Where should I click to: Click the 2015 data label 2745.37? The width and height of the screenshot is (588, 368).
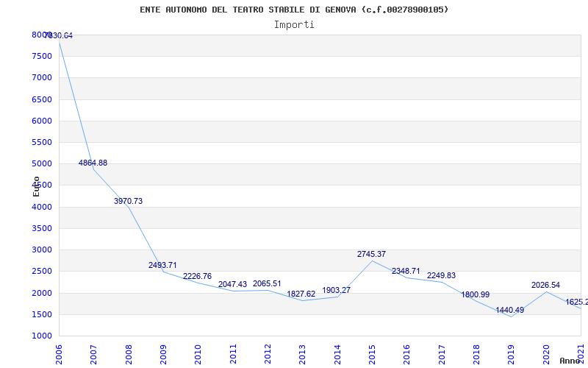(x=371, y=254)
